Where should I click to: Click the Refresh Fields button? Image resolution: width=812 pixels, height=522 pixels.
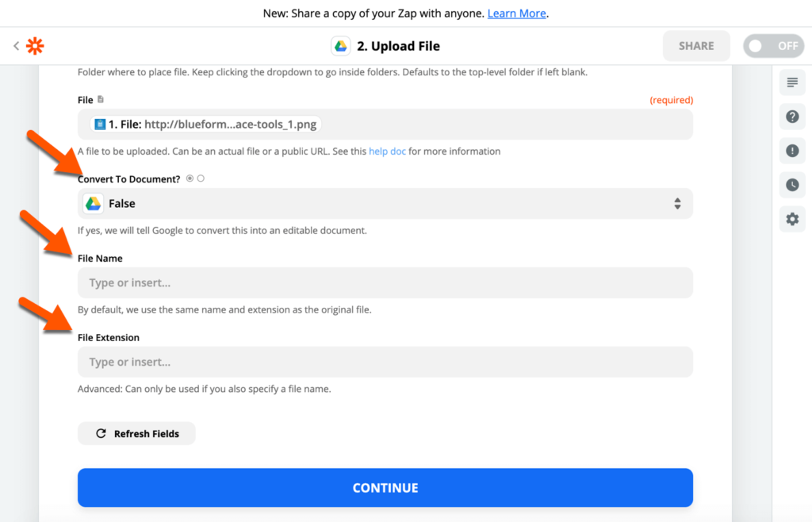(x=136, y=433)
